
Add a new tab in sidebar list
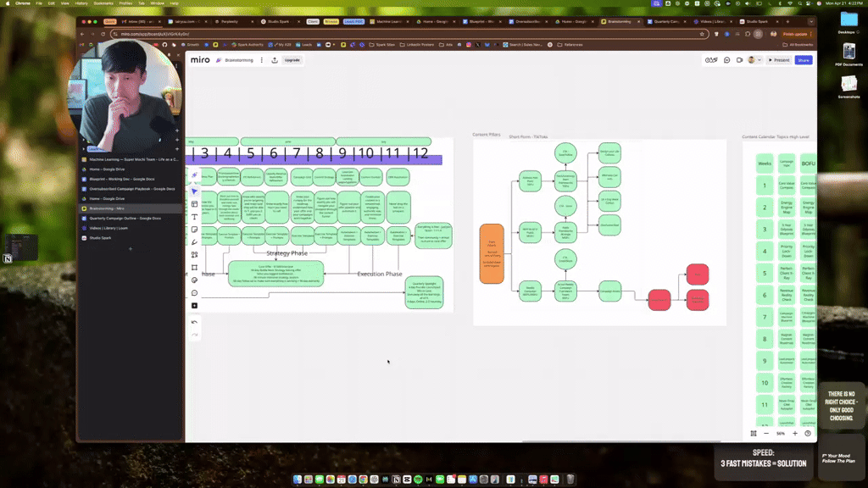point(130,249)
